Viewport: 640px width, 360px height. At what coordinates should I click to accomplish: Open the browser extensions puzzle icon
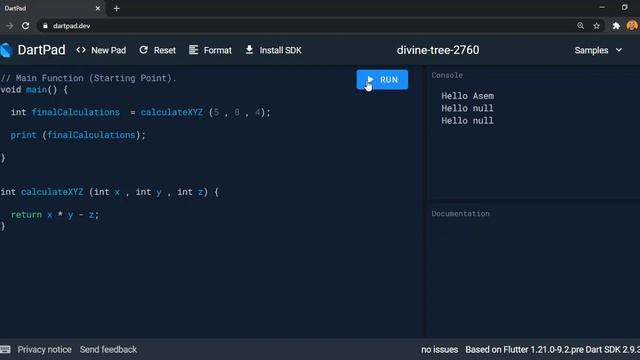click(616, 26)
